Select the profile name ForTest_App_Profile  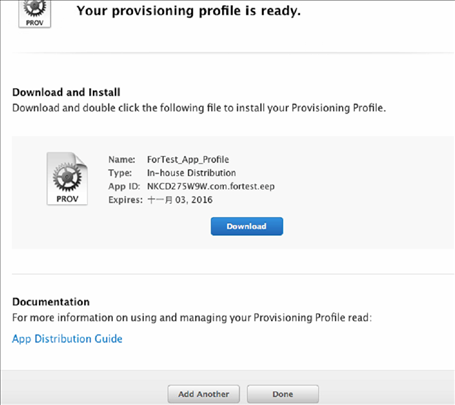coord(188,160)
